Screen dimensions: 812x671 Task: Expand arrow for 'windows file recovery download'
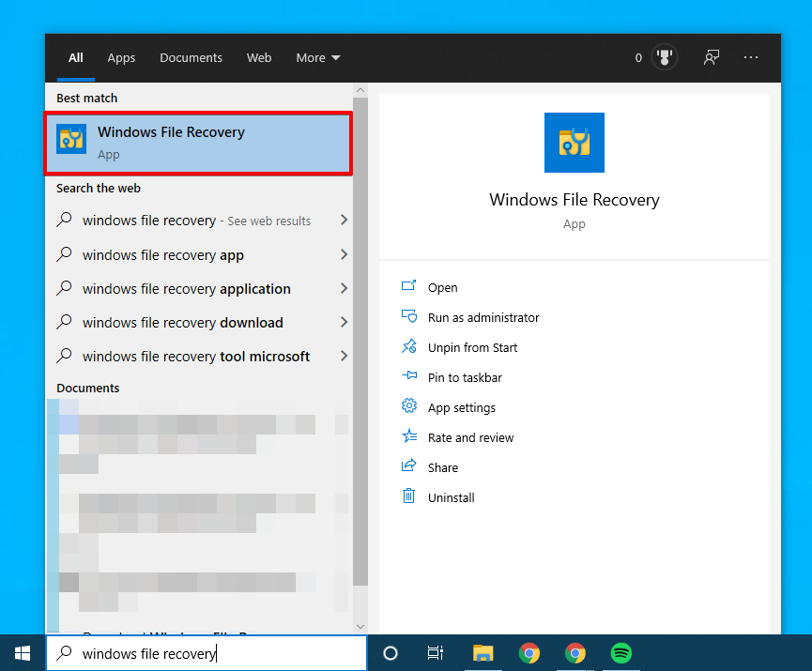tap(344, 322)
